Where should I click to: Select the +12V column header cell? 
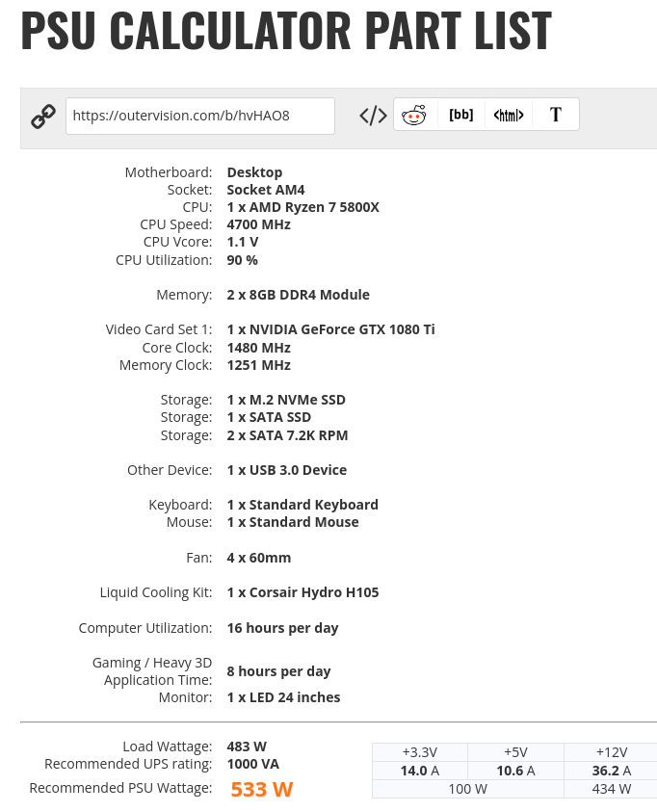click(612, 752)
